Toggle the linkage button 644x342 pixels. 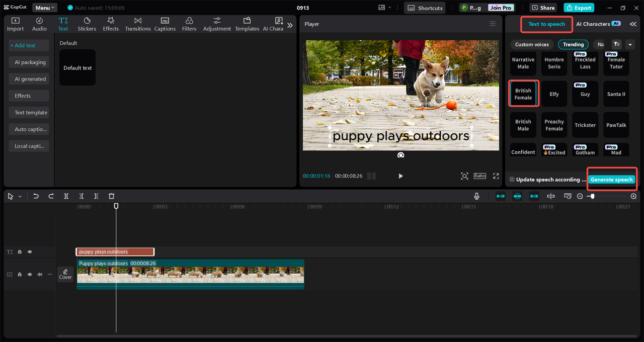click(534, 196)
